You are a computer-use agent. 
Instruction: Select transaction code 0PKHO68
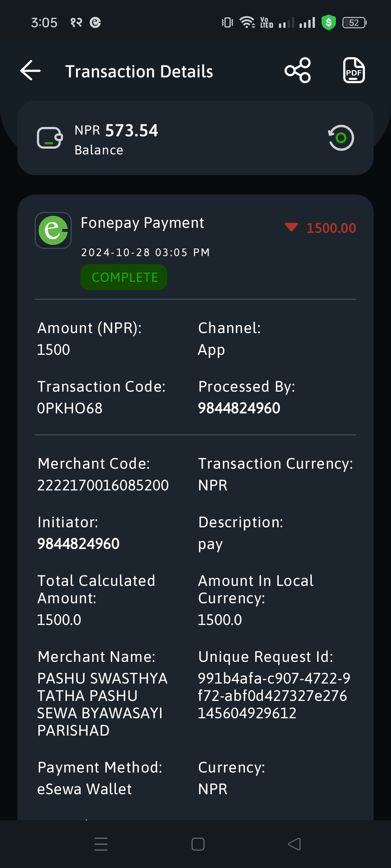70,408
